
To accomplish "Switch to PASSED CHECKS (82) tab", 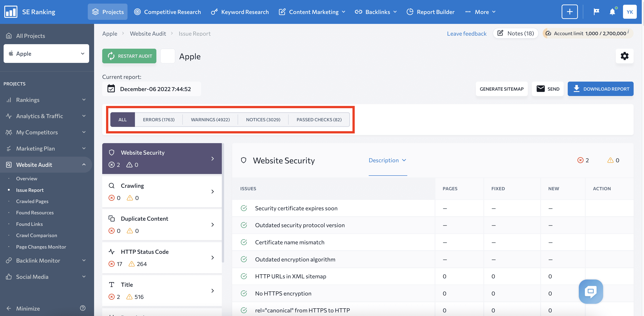I will (319, 120).
